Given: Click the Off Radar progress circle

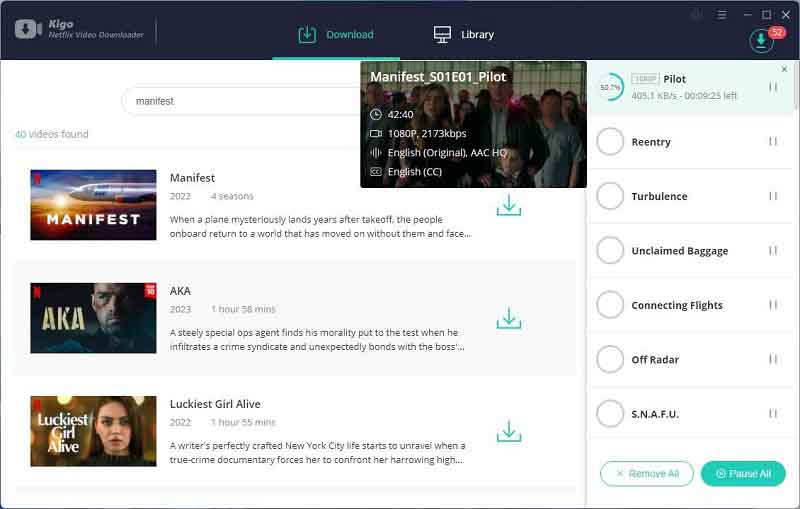Looking at the screenshot, I should (x=610, y=359).
